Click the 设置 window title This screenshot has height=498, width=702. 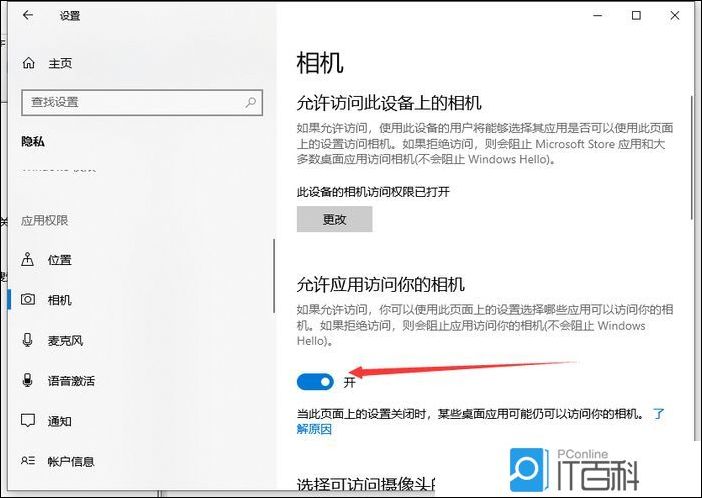pos(70,16)
